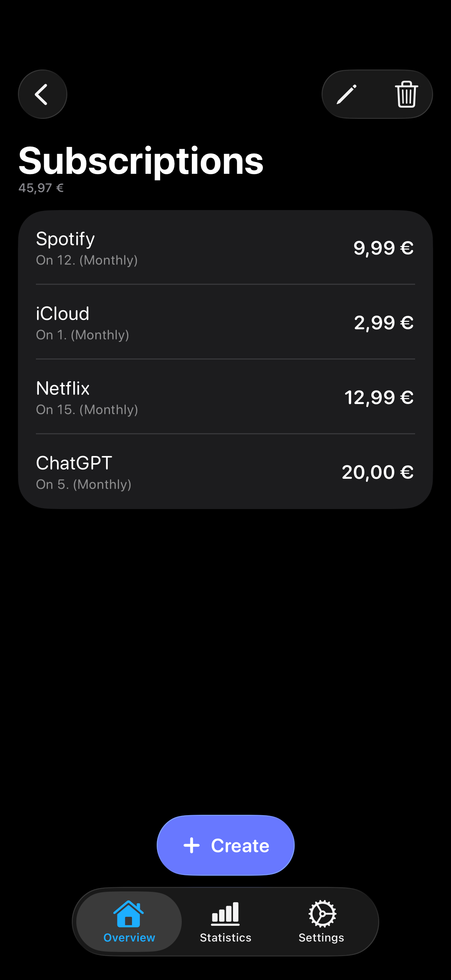Click the 45,97 € total amount

point(41,188)
